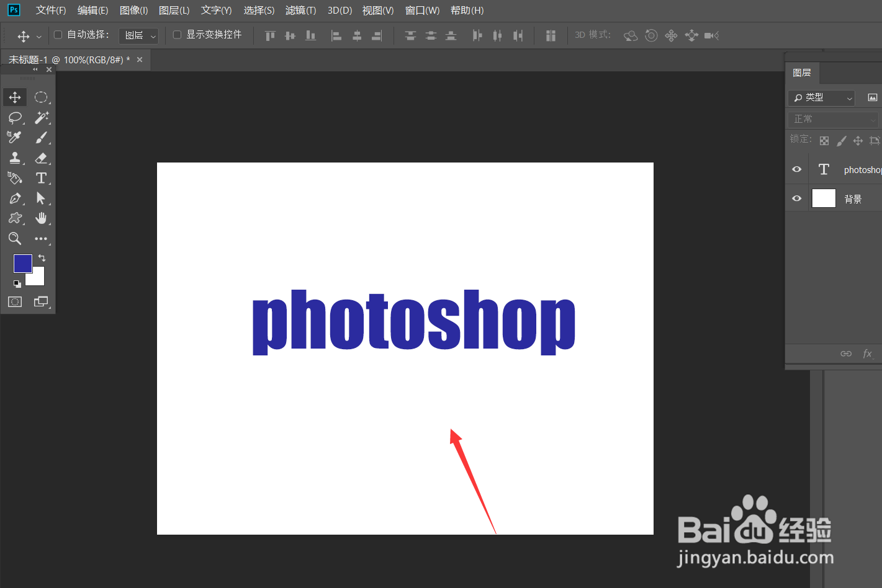Hide the 背景 layer

click(797, 198)
